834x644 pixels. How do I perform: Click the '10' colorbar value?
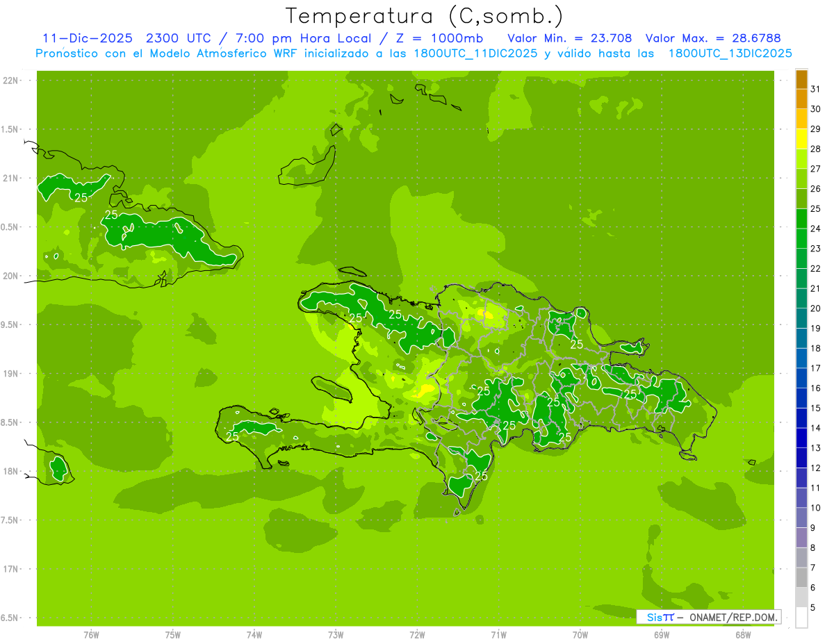click(815, 508)
